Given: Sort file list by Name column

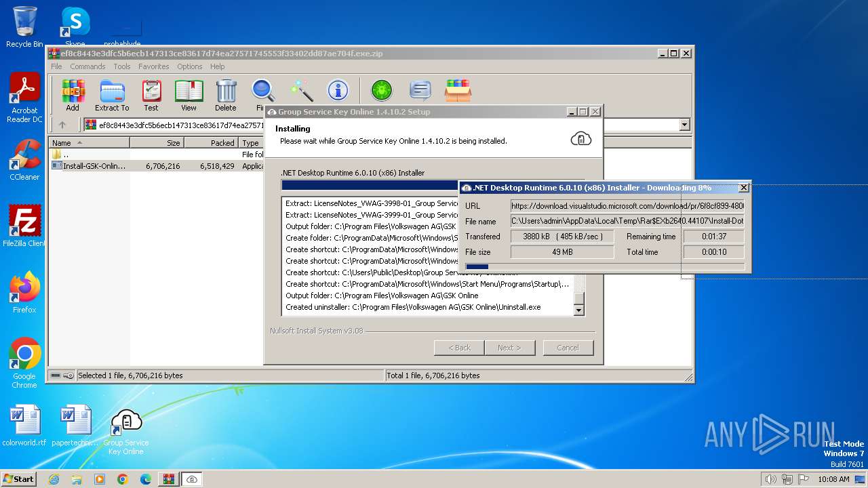Looking at the screenshot, I should point(90,143).
